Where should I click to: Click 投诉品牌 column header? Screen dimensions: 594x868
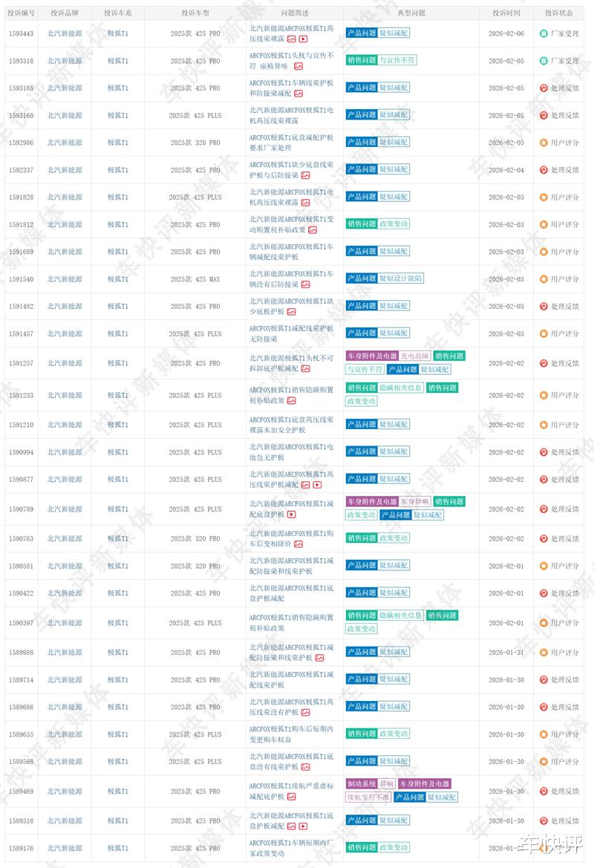pos(65,13)
